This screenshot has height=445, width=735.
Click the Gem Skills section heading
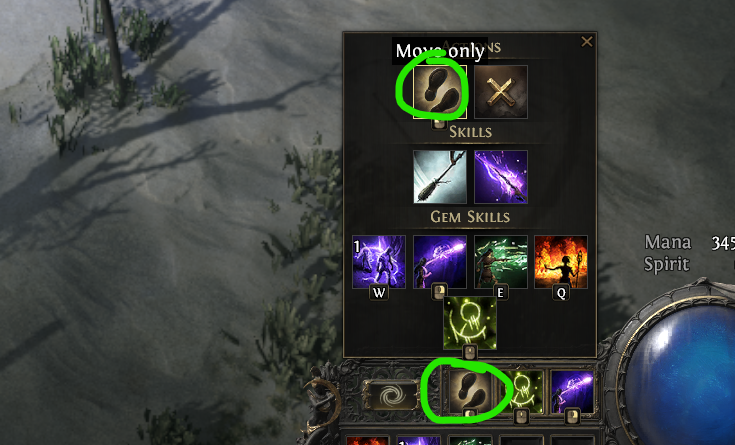point(470,217)
